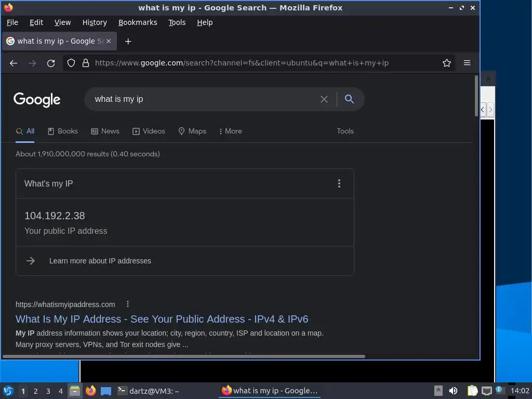Screen dimensions: 532x399
Task: Open Firefox hamburger application menu
Action: 467,63
